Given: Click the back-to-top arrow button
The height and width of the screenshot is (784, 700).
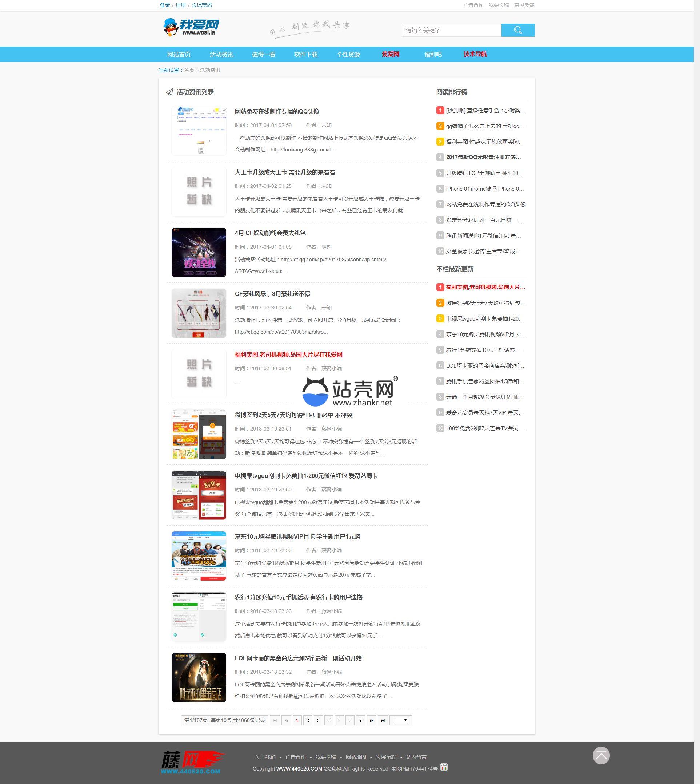Looking at the screenshot, I should click(601, 755).
